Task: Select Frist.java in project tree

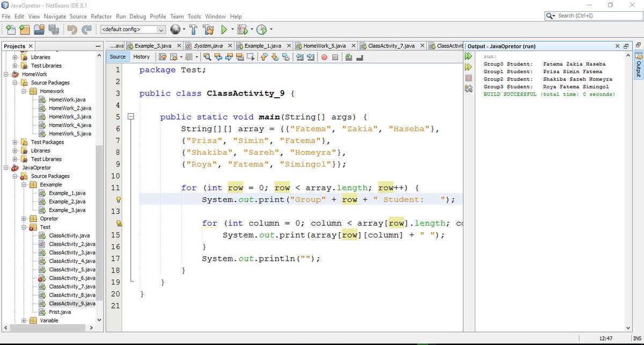Action: click(x=60, y=312)
